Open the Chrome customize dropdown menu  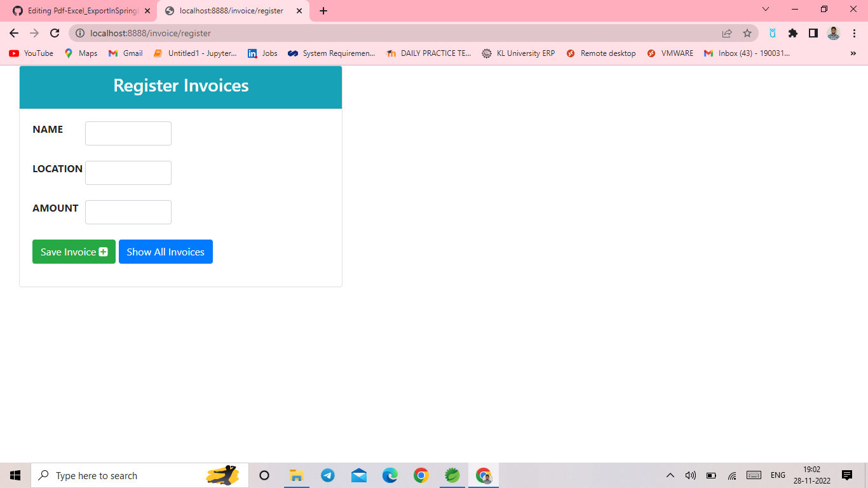tap(853, 32)
